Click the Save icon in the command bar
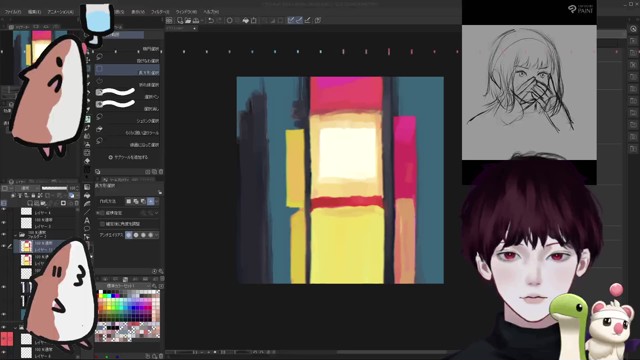The image size is (640, 360). pos(196,20)
